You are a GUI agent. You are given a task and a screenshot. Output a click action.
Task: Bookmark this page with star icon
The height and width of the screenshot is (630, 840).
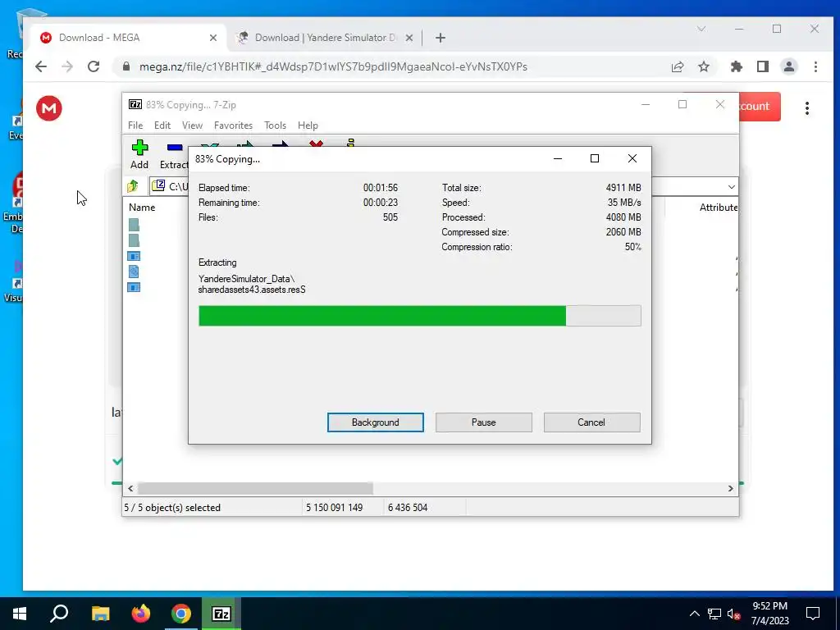[704, 66]
